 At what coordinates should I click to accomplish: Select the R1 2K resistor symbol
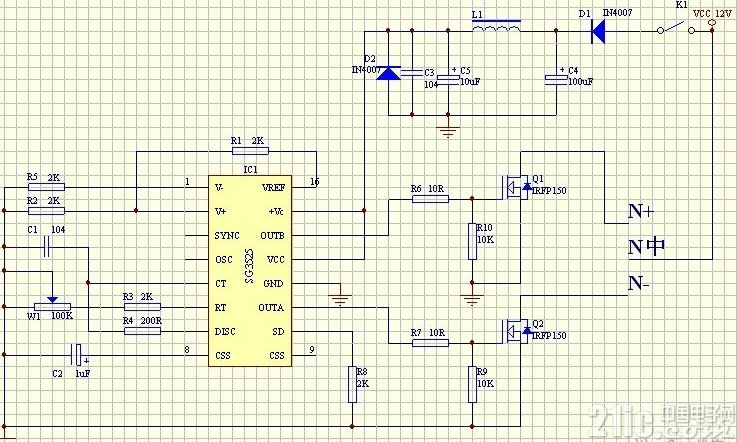pos(251,151)
